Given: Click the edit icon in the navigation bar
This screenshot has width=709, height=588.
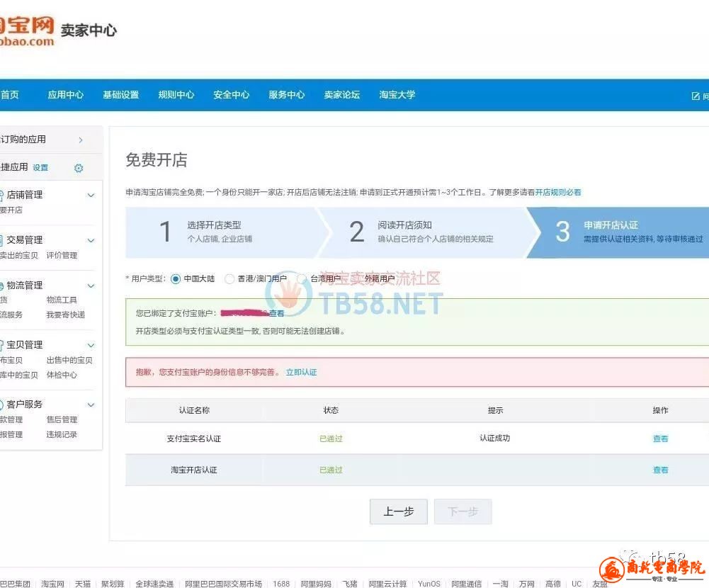Looking at the screenshot, I should (x=696, y=96).
